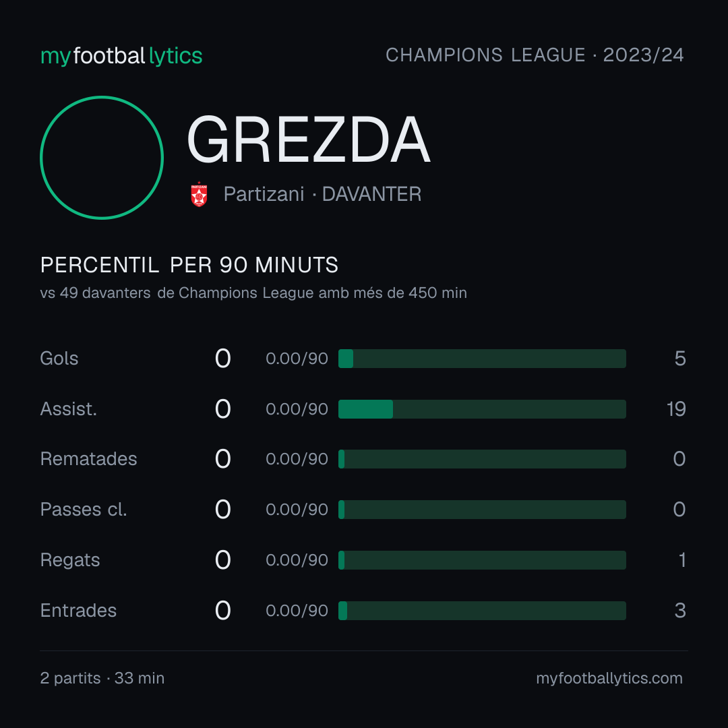Click the Gols stat label
Viewport: 728px width, 728px height.
click(x=59, y=359)
